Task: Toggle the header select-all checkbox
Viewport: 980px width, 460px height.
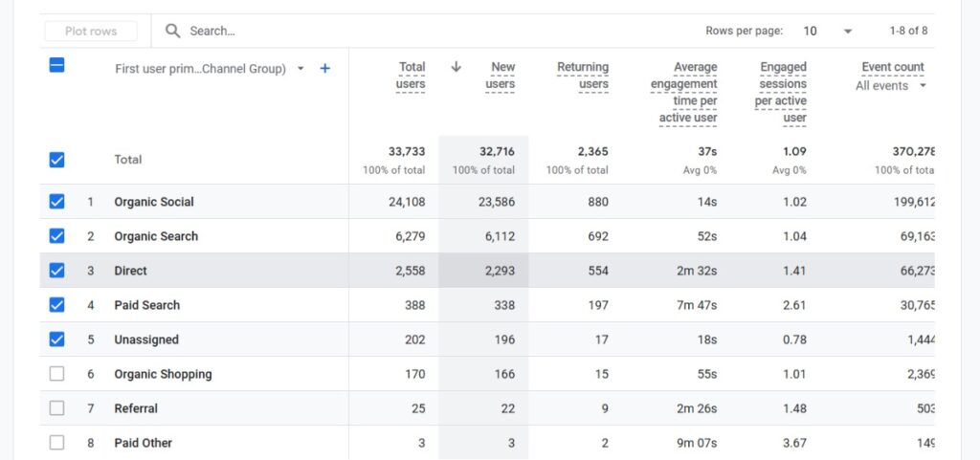Action: click(56, 65)
